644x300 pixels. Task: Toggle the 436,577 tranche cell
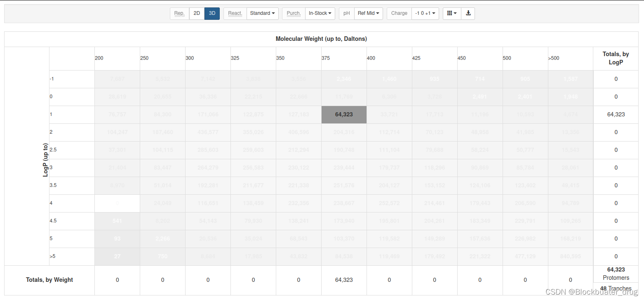coord(208,132)
